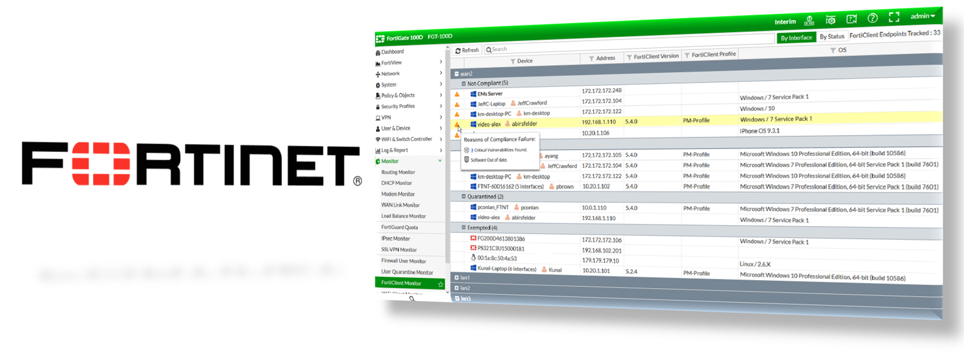Select the Kunal-Laptop (6 interfaces) device
This screenshot has width=980, height=358.
[x=507, y=269]
